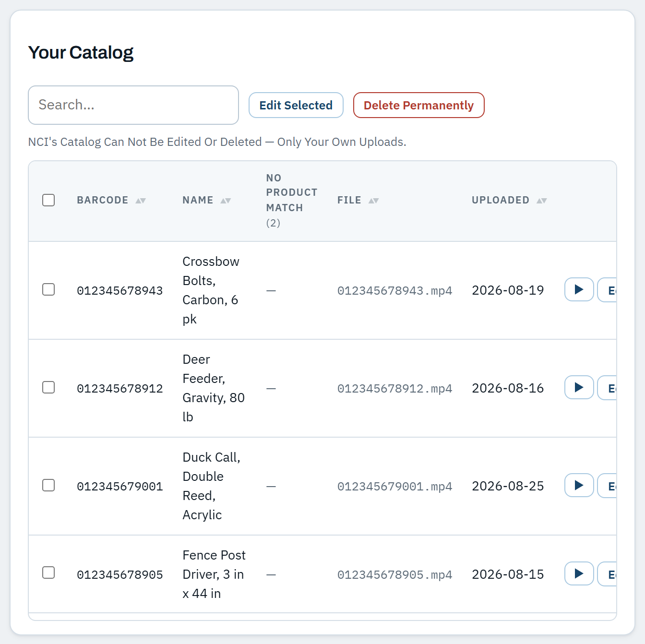Click file name 012345679001.mp4
Screen dimensions: 645x644
(394, 487)
